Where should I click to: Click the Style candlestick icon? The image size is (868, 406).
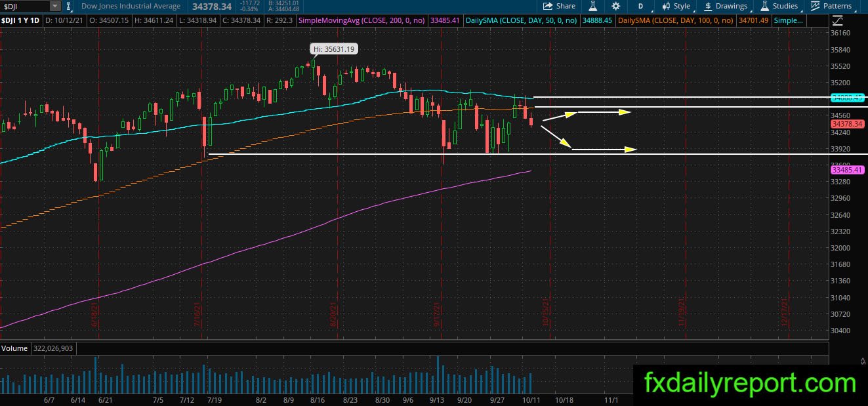(665, 6)
